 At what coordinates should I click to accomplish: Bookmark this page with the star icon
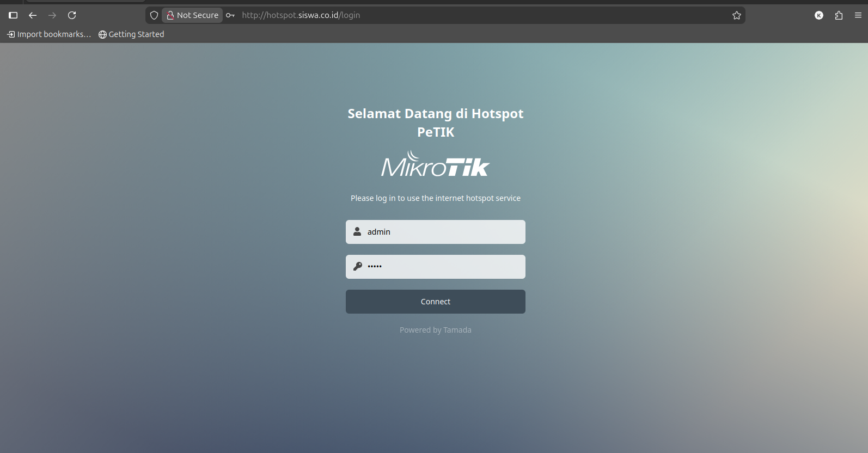pyautogui.click(x=737, y=15)
